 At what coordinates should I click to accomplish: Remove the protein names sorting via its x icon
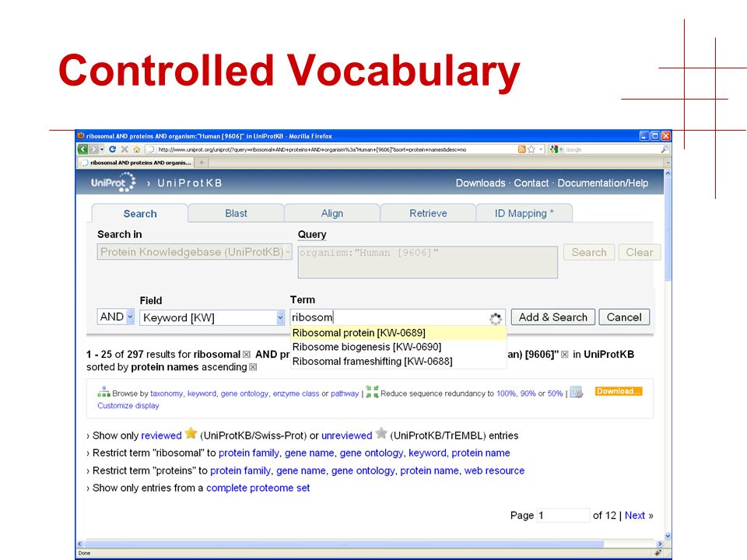click(x=253, y=367)
